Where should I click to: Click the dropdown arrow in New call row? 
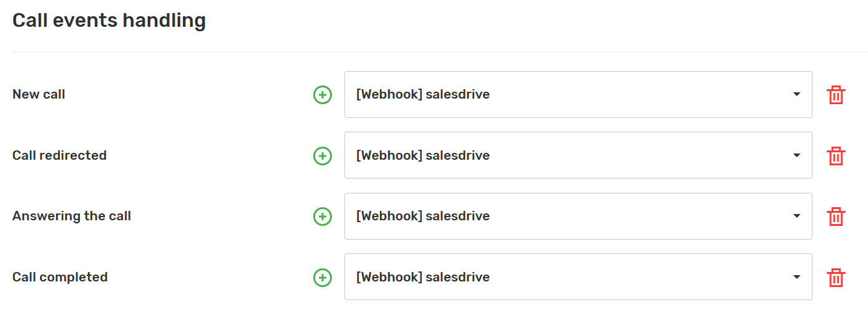pyautogui.click(x=796, y=95)
